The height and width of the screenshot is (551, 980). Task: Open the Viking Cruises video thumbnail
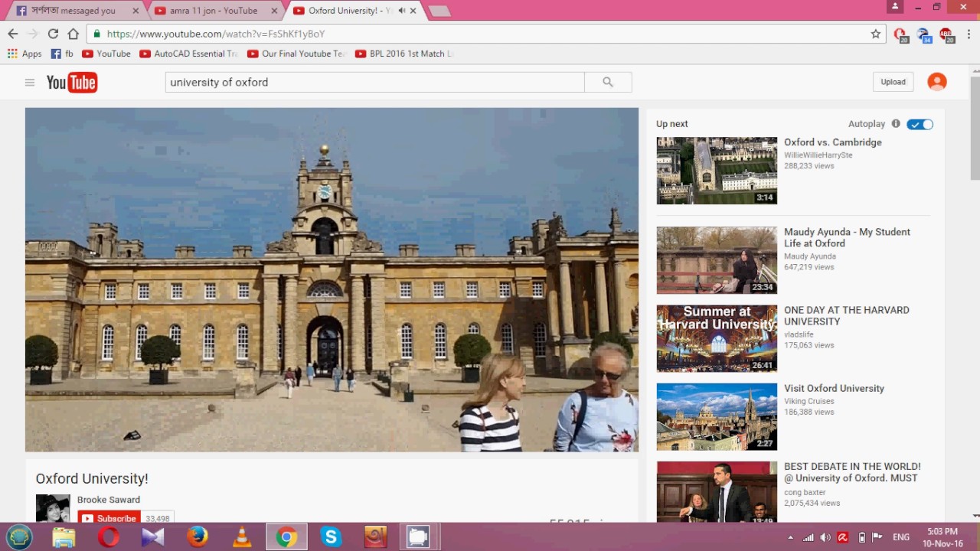(717, 416)
